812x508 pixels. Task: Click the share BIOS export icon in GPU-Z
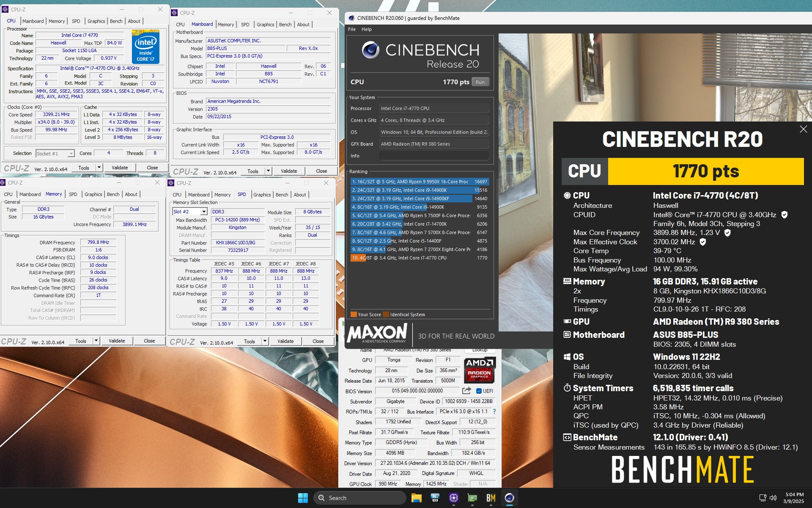pyautogui.click(x=466, y=391)
